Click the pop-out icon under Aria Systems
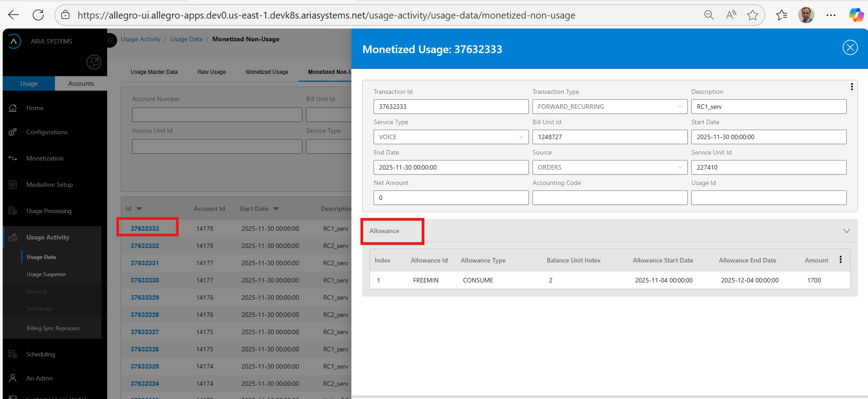 point(94,62)
